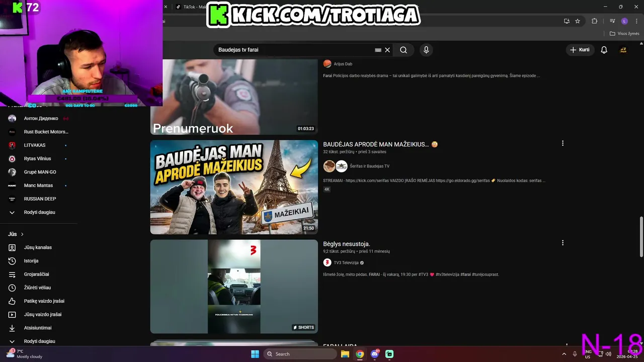Screen dimensions: 644x362
Task: Open Atsisiuntimai downloads
Action: click(38, 328)
